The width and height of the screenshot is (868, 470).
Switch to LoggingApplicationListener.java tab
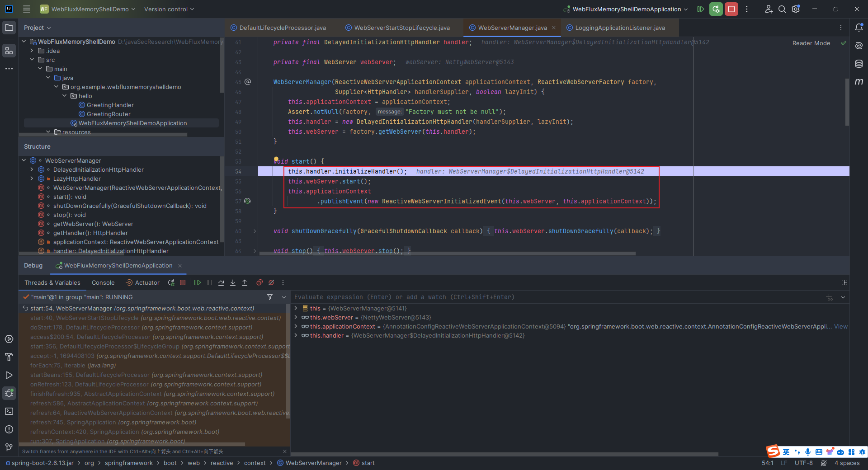(615, 28)
